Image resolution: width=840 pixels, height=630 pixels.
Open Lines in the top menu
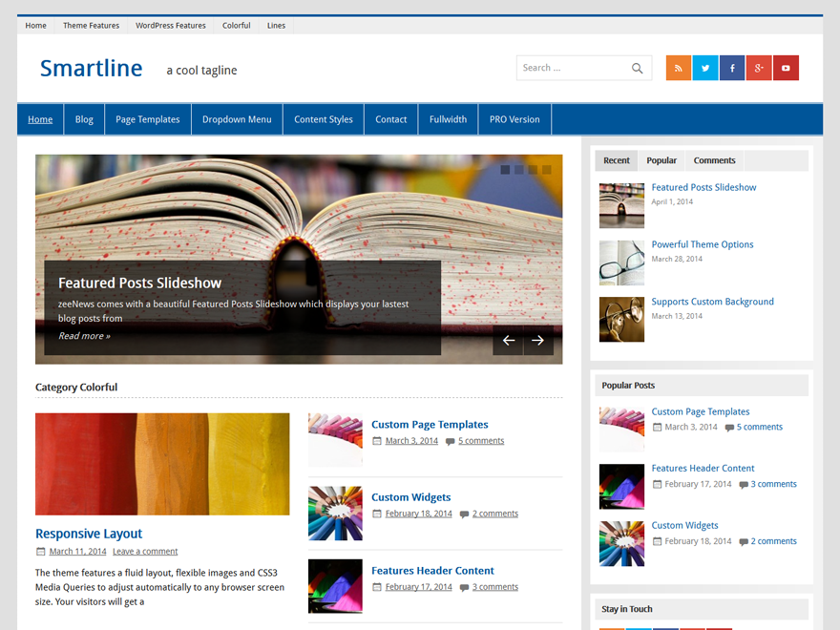pyautogui.click(x=276, y=25)
